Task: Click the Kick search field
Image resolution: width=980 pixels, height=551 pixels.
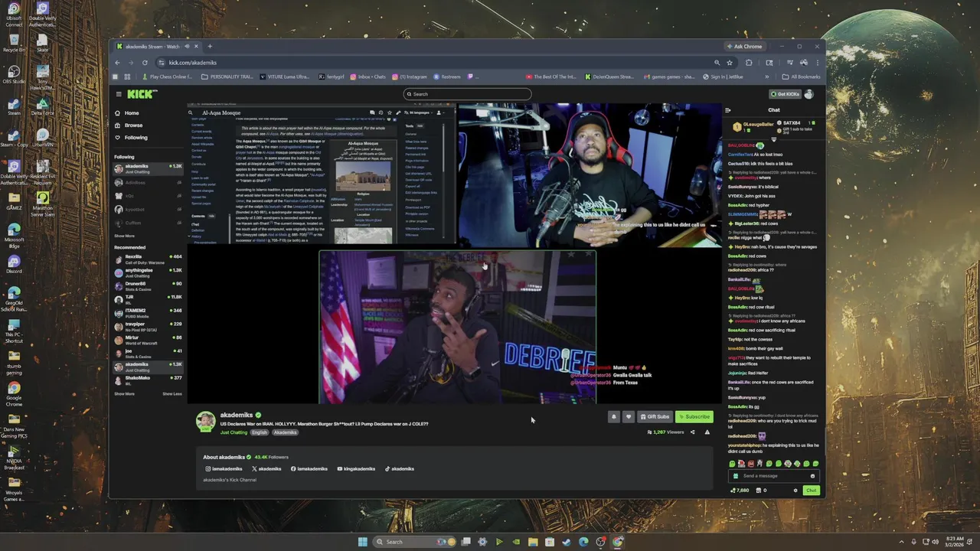Action: click(x=467, y=94)
